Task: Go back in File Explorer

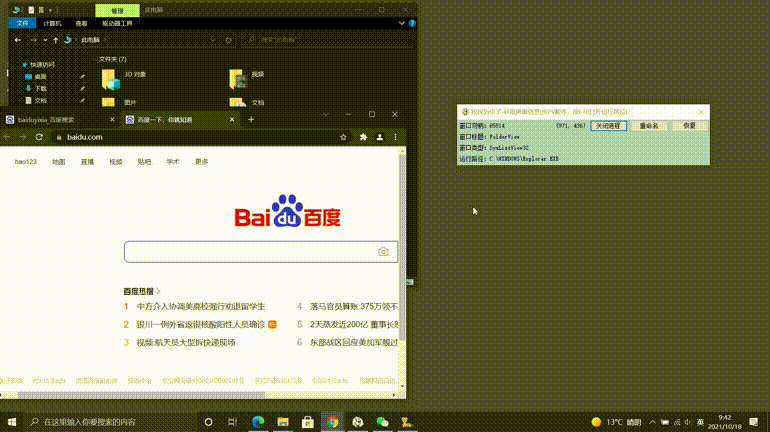Action: (18, 40)
